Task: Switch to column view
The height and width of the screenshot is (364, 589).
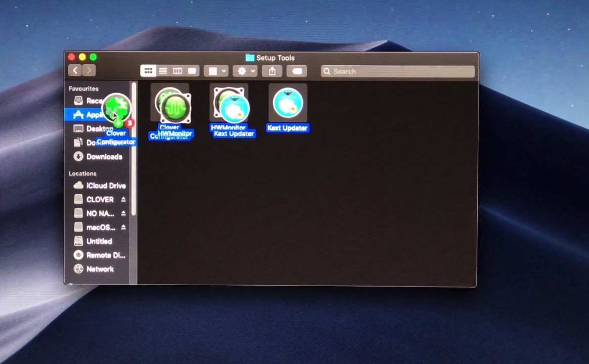Action: pyautogui.click(x=177, y=71)
